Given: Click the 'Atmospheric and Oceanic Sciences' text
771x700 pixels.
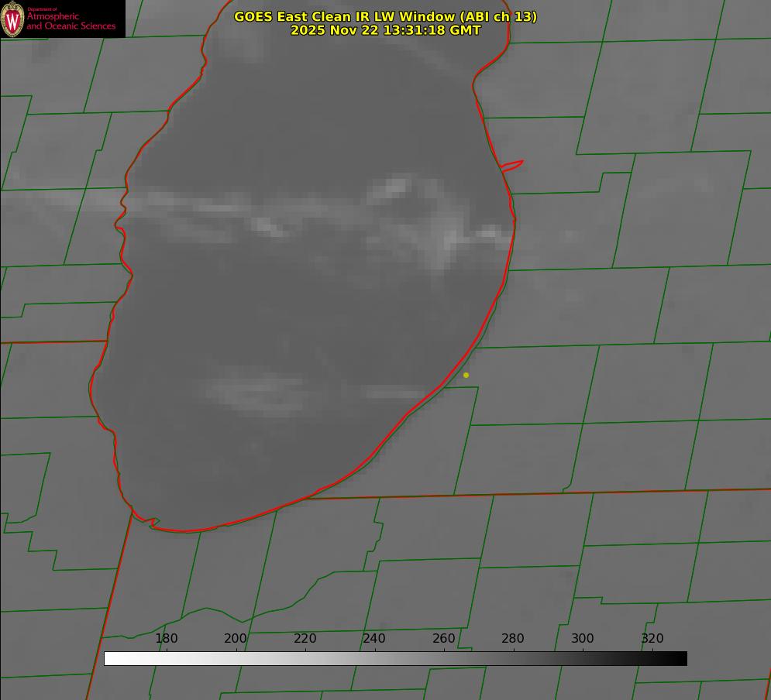Looking at the screenshot, I should 71,21.
